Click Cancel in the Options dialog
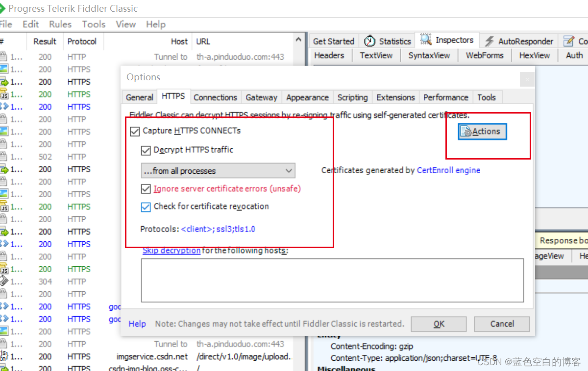This screenshot has height=371, width=588. (x=502, y=324)
